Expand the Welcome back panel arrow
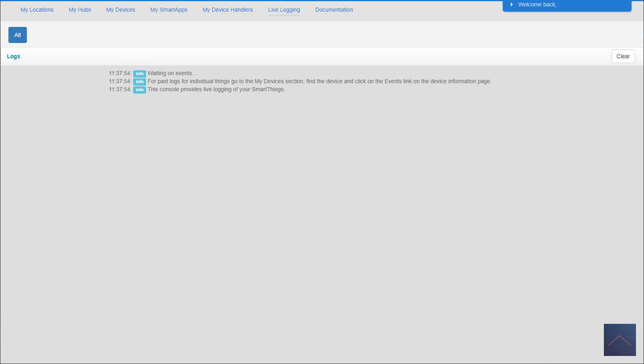 click(511, 4)
